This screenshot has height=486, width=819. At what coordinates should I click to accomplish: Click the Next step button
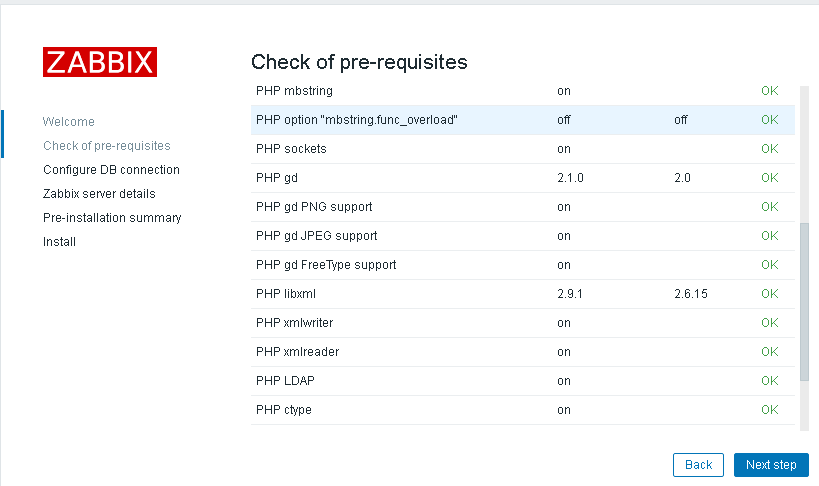tap(771, 465)
